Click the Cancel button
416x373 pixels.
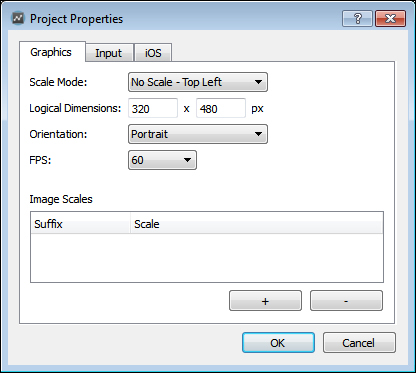pos(359,343)
